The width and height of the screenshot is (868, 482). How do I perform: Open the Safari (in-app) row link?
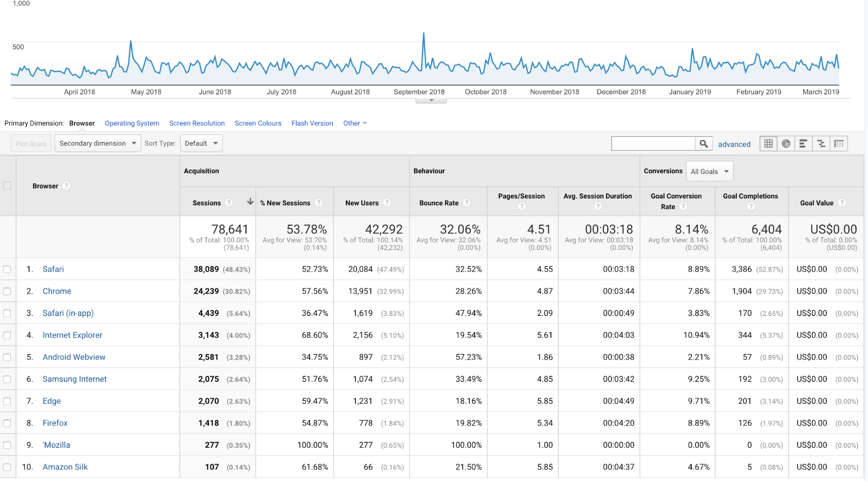pos(68,313)
